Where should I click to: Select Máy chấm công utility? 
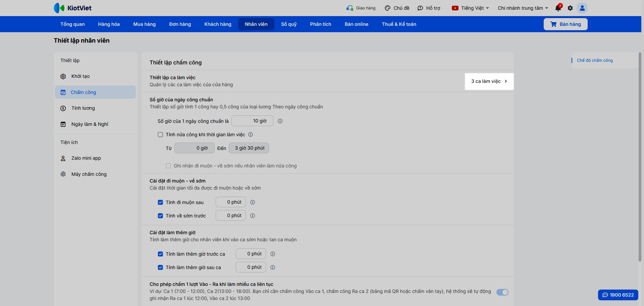click(x=95, y=174)
